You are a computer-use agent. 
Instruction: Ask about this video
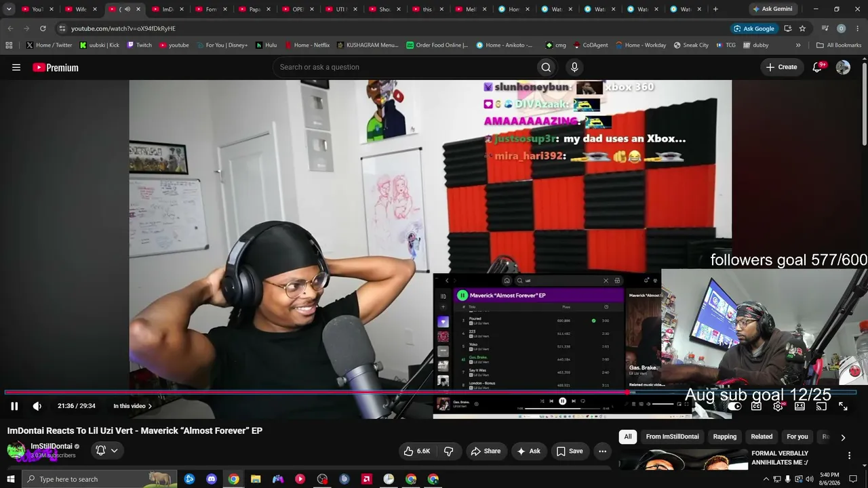528,451
